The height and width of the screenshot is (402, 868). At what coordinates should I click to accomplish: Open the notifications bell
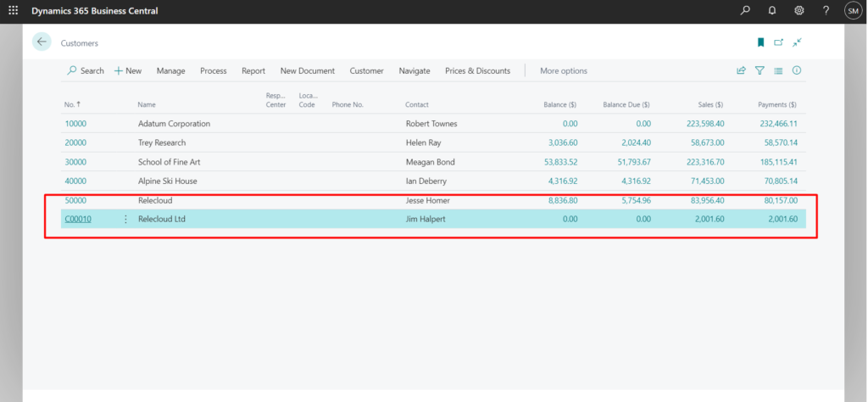pos(772,10)
